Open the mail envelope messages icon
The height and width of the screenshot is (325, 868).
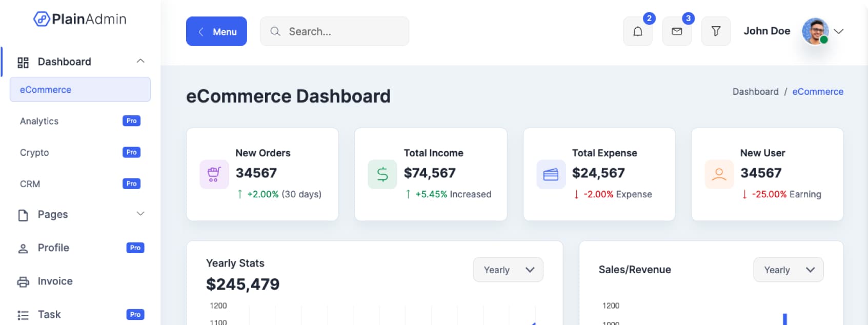point(677,31)
